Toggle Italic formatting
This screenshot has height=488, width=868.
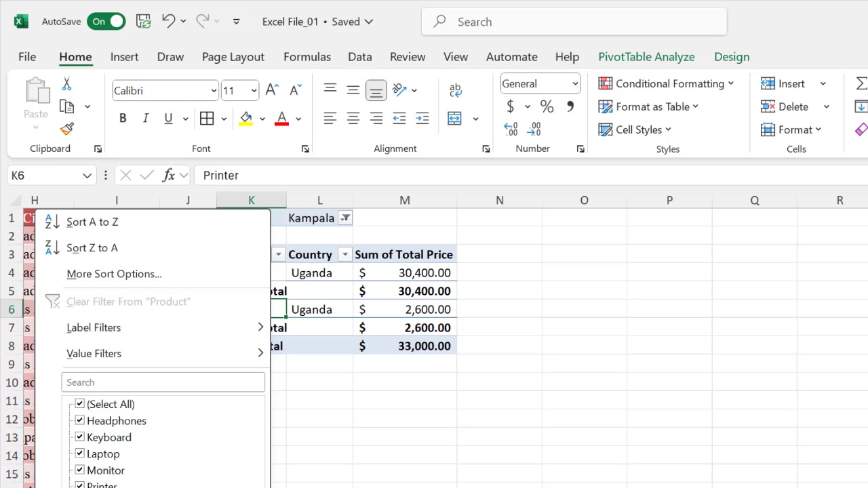pyautogui.click(x=145, y=119)
